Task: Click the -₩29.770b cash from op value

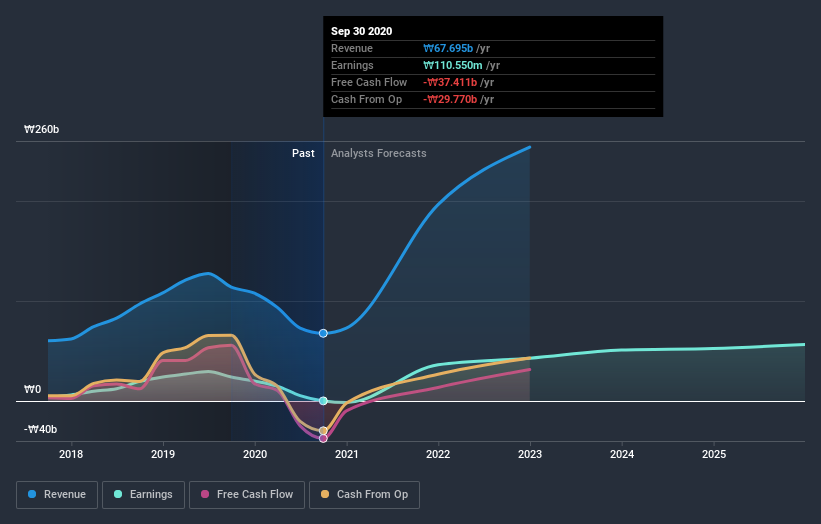Action: click(450, 99)
